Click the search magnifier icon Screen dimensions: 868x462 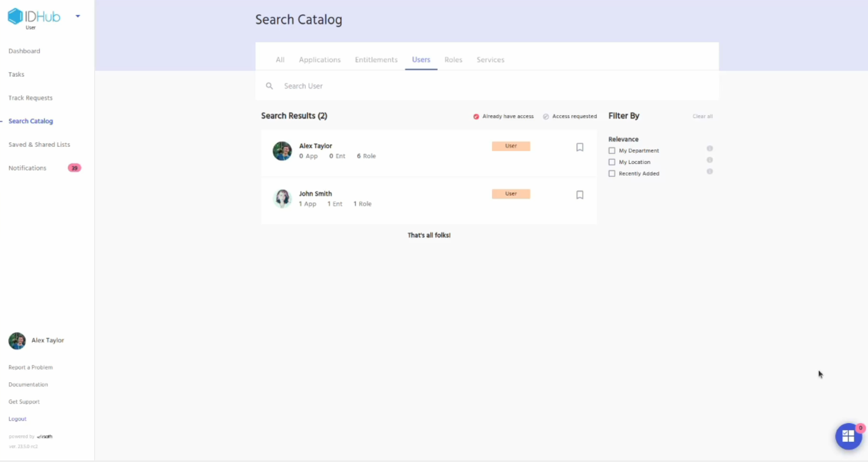click(269, 86)
